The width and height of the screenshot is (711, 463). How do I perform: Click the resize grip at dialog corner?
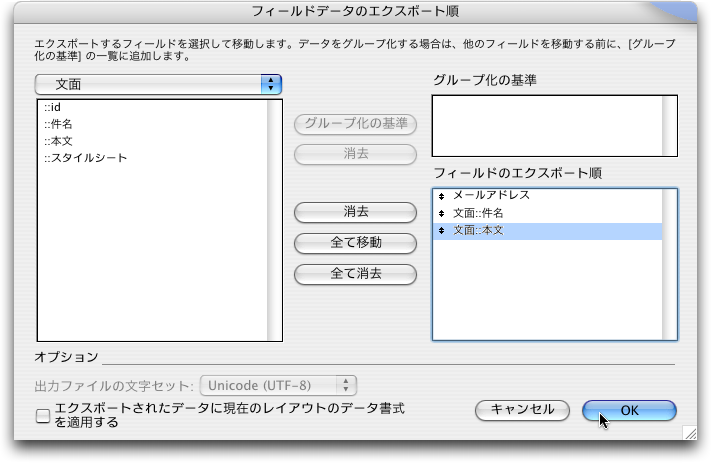[689, 434]
